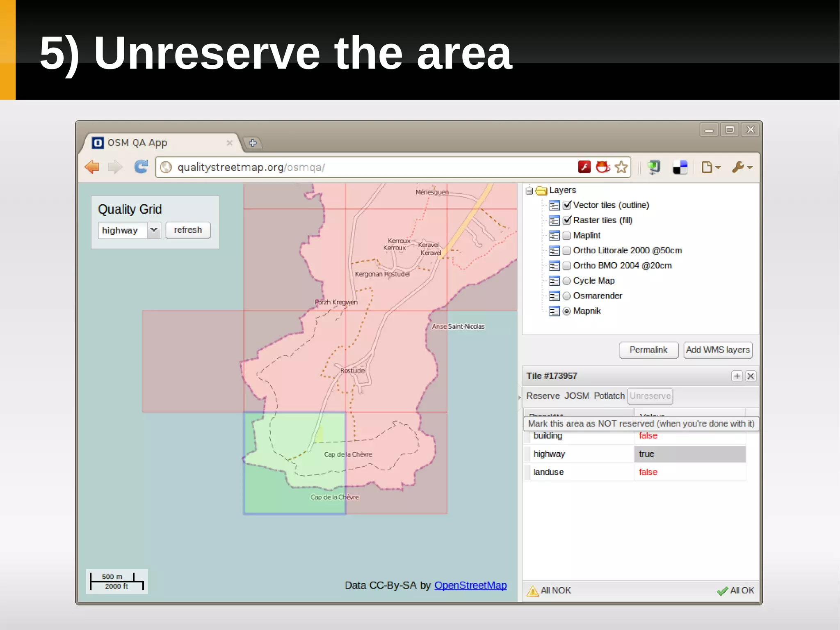Uncheck Raster tiles (fill) layer
840x630 pixels.
[x=567, y=220]
